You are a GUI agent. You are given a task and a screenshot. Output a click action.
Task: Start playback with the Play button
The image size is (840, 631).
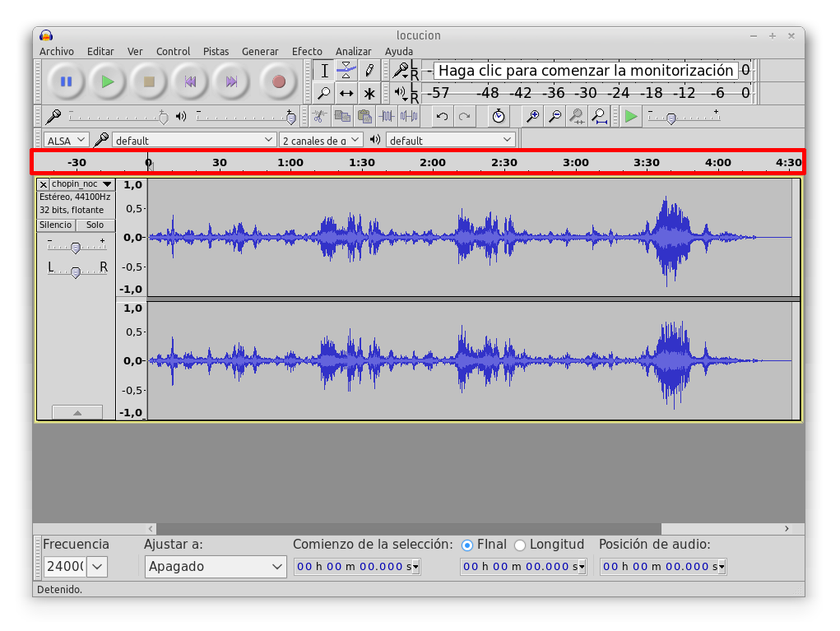(x=108, y=82)
